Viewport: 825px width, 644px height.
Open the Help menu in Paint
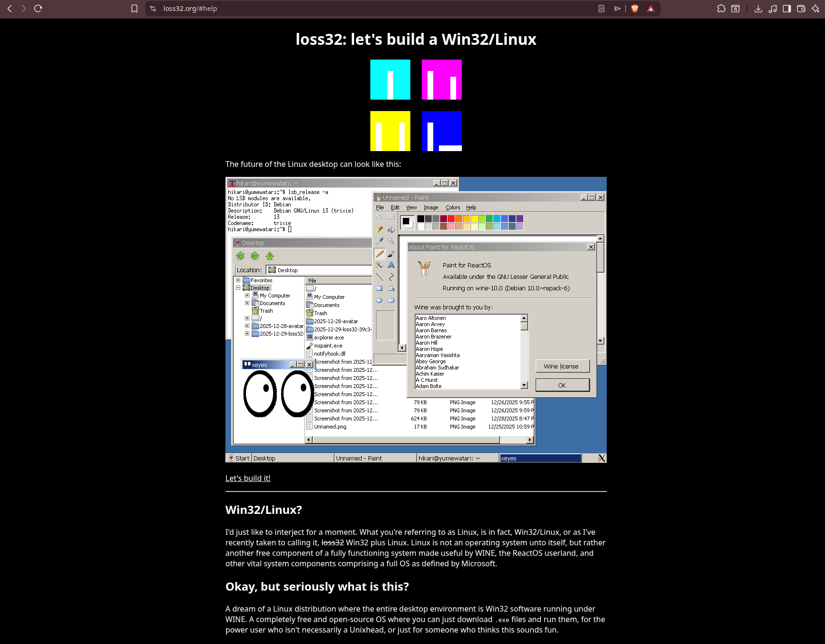[x=471, y=207]
